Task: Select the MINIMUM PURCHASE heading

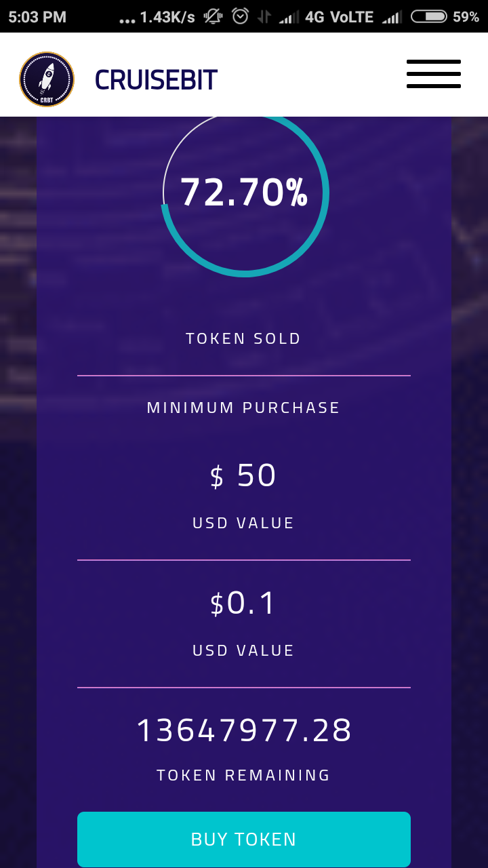Action: coord(243,408)
